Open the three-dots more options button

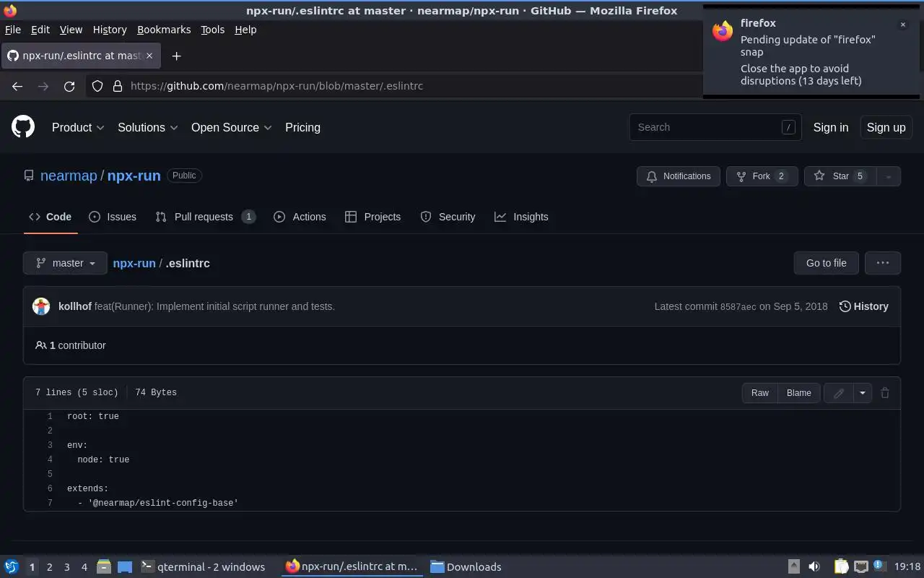882,263
